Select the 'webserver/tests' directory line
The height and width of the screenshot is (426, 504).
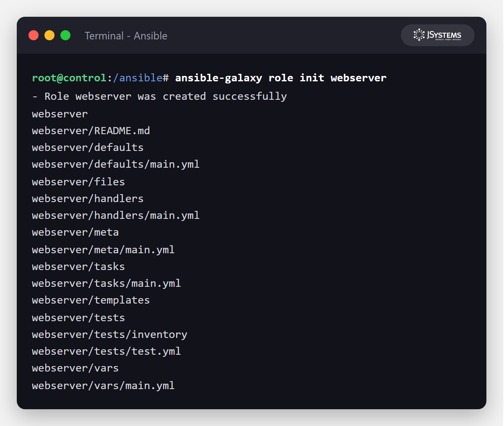78,318
